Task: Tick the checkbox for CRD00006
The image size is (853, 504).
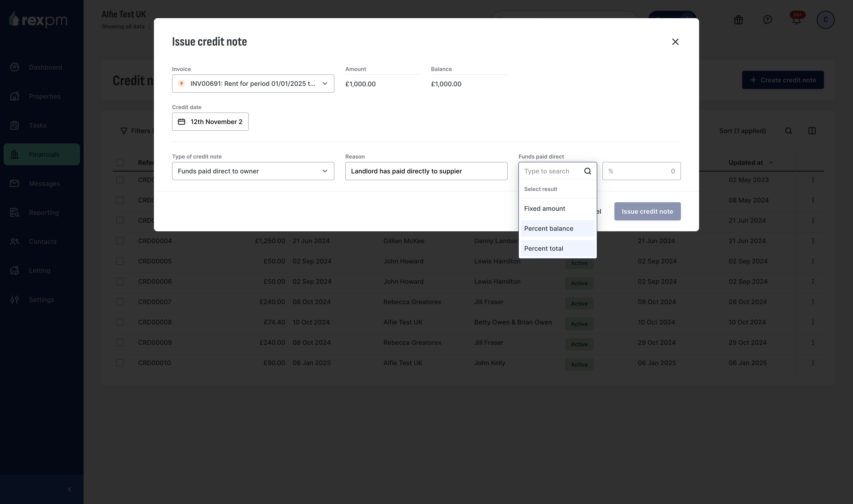Action: pos(120,282)
